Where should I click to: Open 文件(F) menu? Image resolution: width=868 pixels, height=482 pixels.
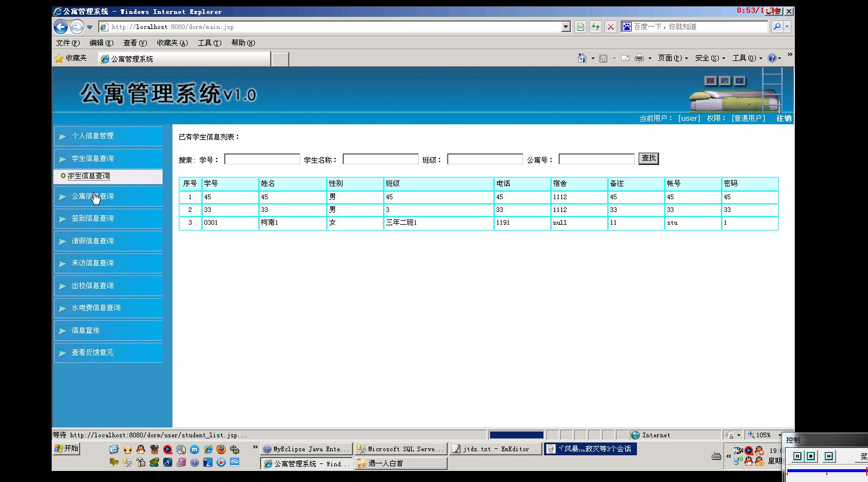(x=68, y=43)
